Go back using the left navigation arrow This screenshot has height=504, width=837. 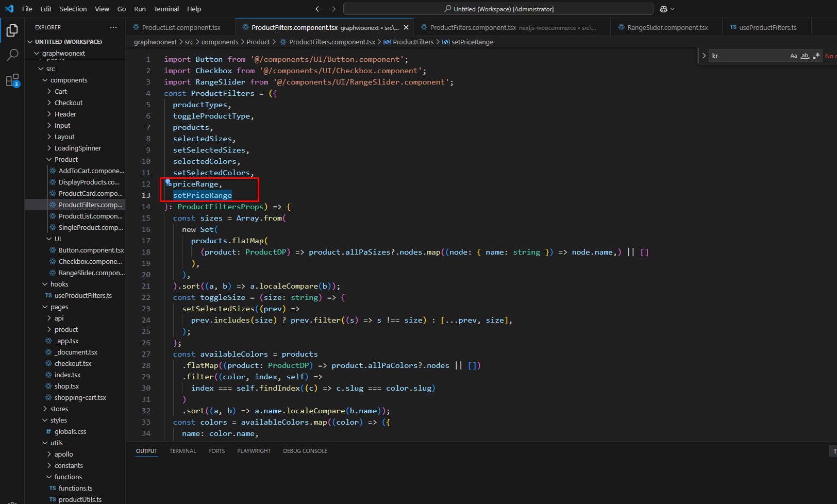pos(319,9)
